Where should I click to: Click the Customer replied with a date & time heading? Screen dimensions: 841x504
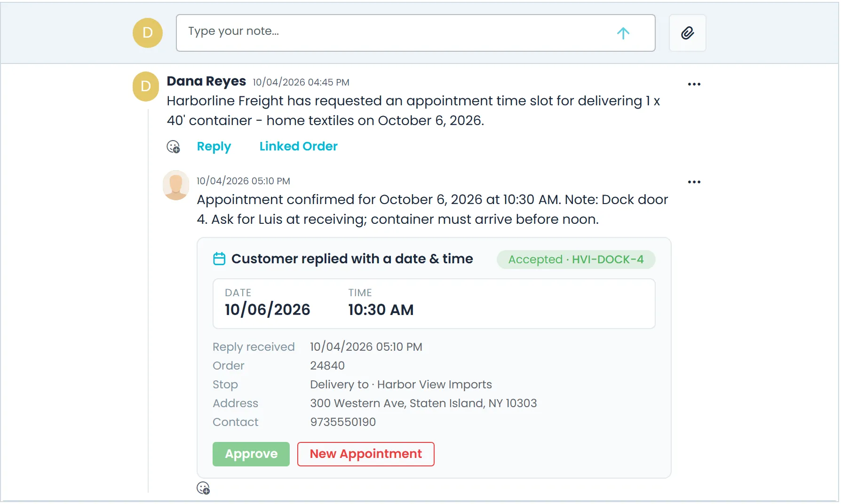pyautogui.click(x=352, y=259)
